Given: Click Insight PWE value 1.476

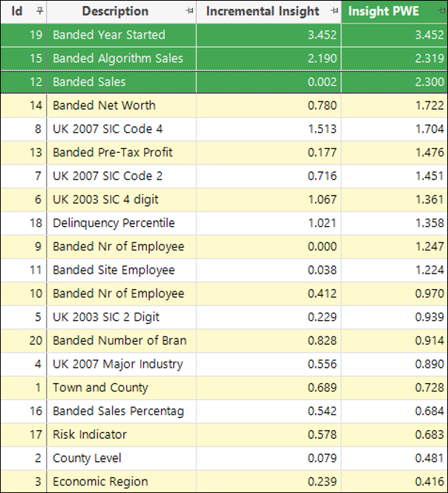Looking at the screenshot, I should coord(429,153).
